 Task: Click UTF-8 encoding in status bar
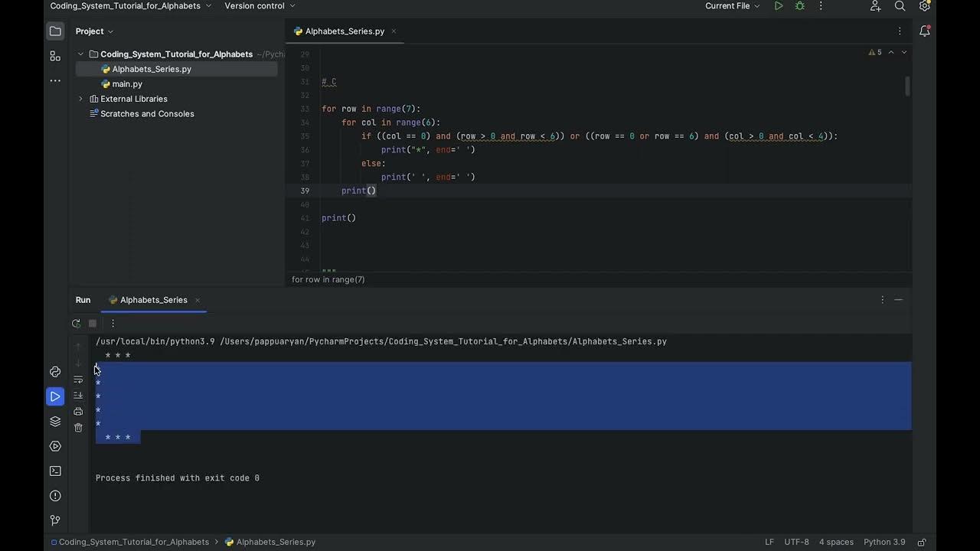(796, 542)
